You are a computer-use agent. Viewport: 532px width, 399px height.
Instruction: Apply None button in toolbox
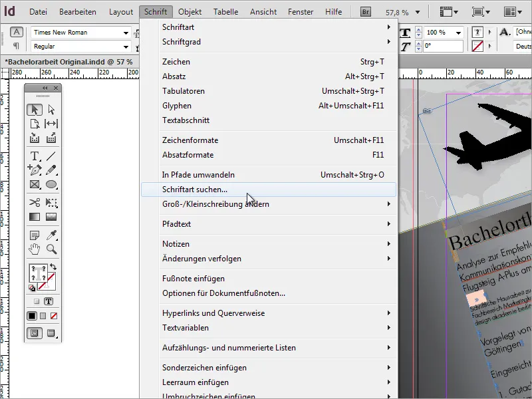click(x=54, y=316)
